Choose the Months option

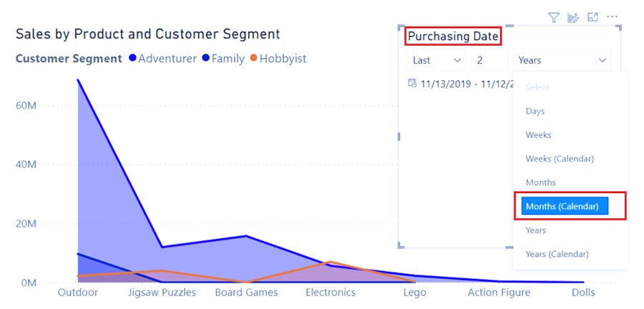pos(540,182)
